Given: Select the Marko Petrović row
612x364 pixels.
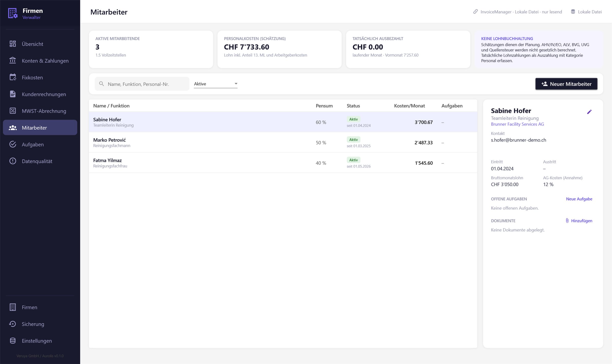Looking at the screenshot, I should coord(283,142).
